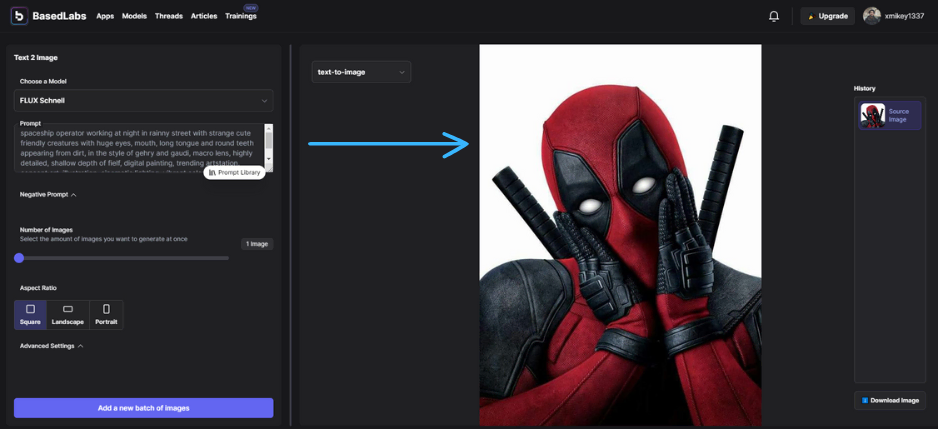This screenshot has width=938, height=429.
Task: Open the notifications bell
Action: pyautogui.click(x=773, y=16)
